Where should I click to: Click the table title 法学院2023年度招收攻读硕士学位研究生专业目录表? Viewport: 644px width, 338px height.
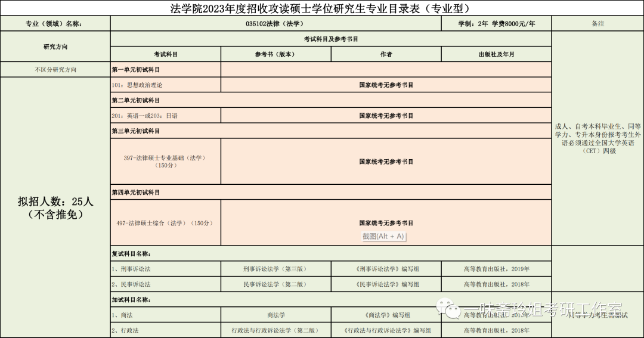(321, 8)
